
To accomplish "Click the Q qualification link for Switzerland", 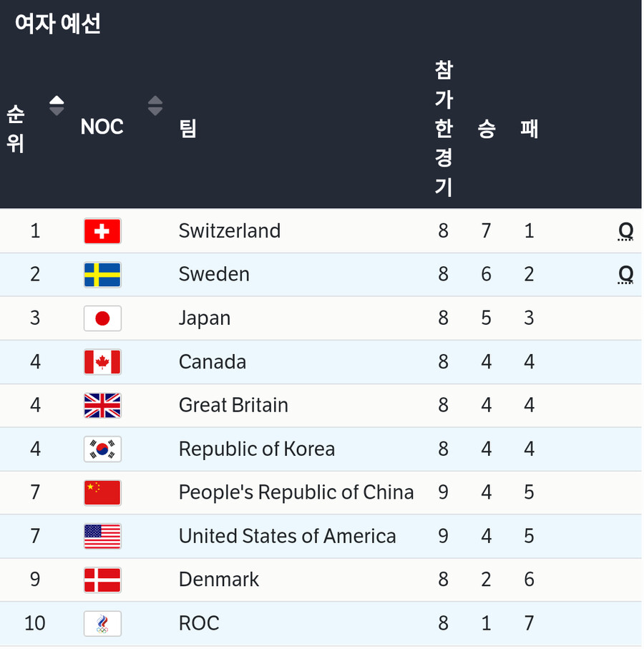I will pyautogui.click(x=625, y=230).
